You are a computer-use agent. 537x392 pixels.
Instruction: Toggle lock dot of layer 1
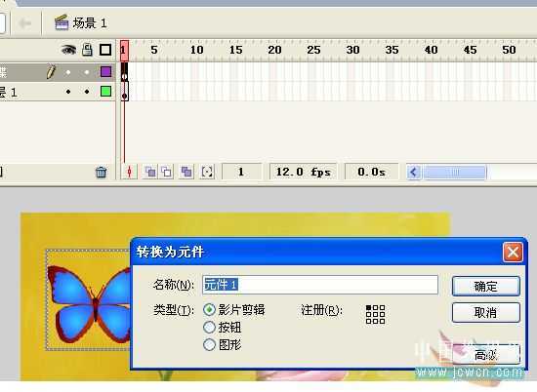[87, 92]
